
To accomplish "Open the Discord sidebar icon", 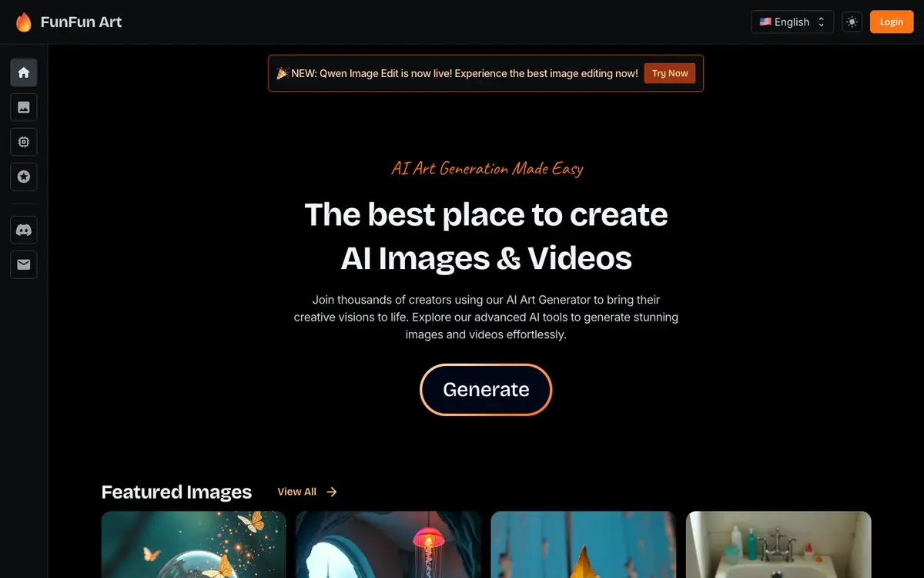I will click(24, 230).
